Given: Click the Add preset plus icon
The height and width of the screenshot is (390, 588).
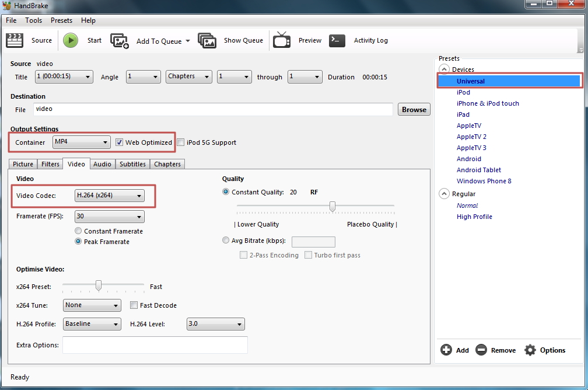Looking at the screenshot, I should pyautogui.click(x=446, y=350).
